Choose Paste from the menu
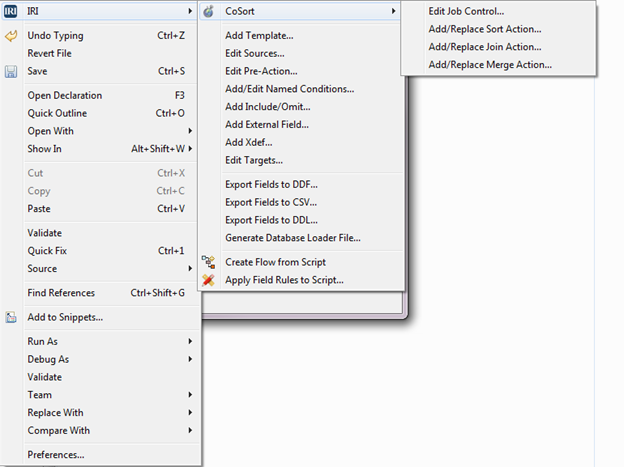 pos(101,209)
